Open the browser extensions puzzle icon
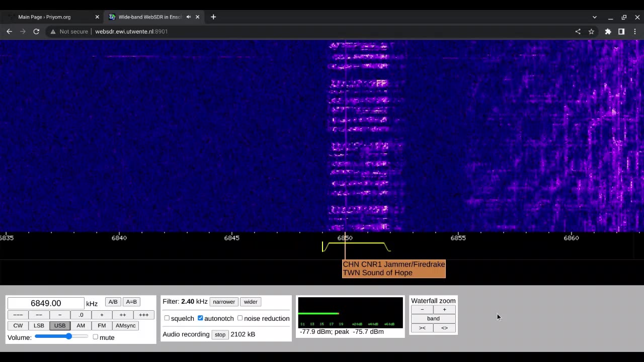 tap(608, 31)
